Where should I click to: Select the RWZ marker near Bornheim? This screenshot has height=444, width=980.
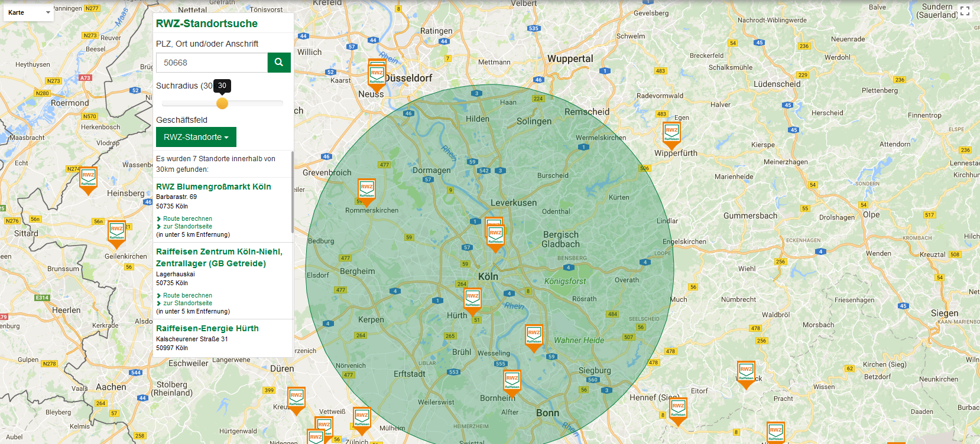click(512, 381)
